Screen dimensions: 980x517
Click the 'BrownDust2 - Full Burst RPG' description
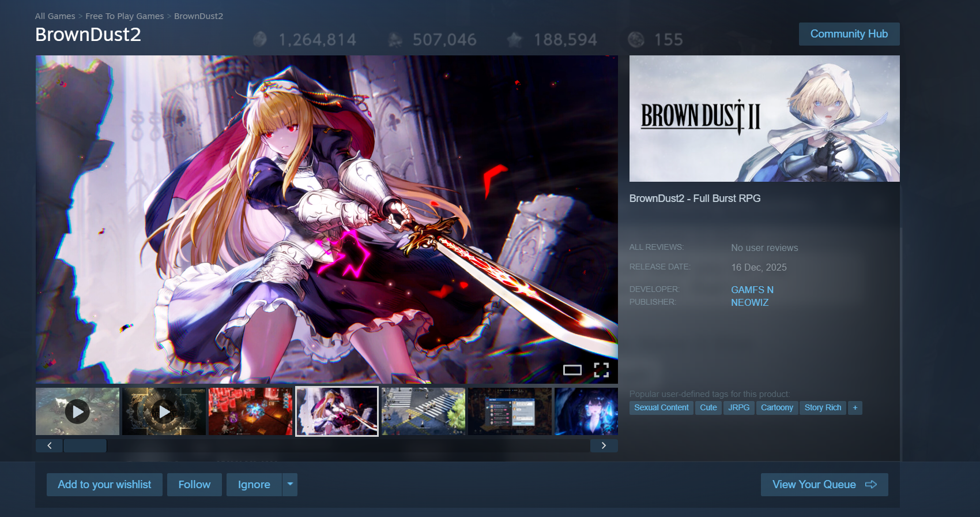pyautogui.click(x=695, y=198)
